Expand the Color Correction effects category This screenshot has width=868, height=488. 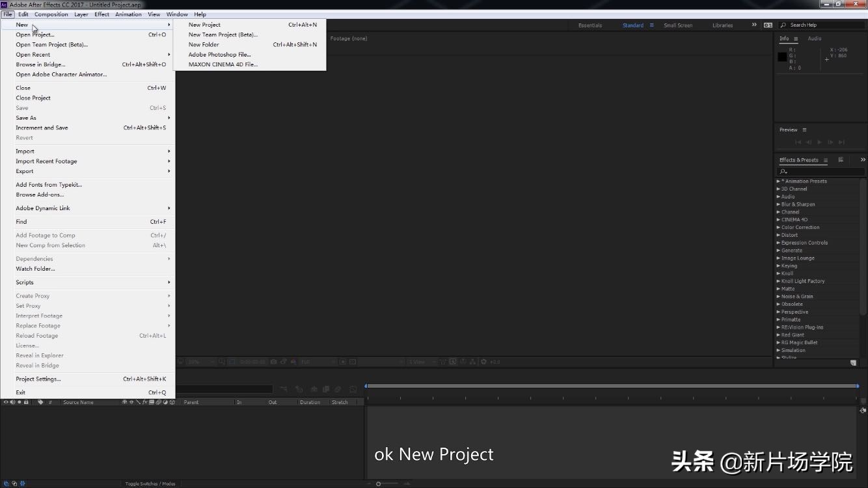pyautogui.click(x=778, y=228)
